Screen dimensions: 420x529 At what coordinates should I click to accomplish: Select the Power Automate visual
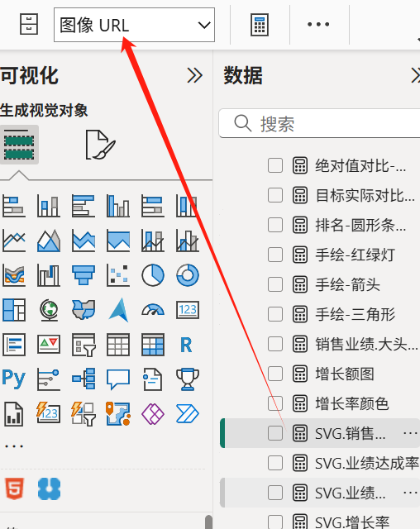(x=188, y=413)
